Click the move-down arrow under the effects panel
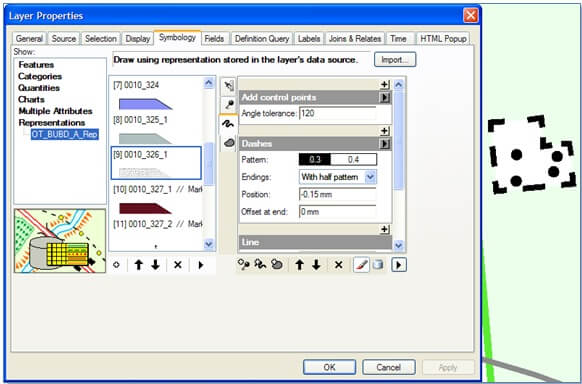This screenshot has width=582, height=384. [316, 265]
